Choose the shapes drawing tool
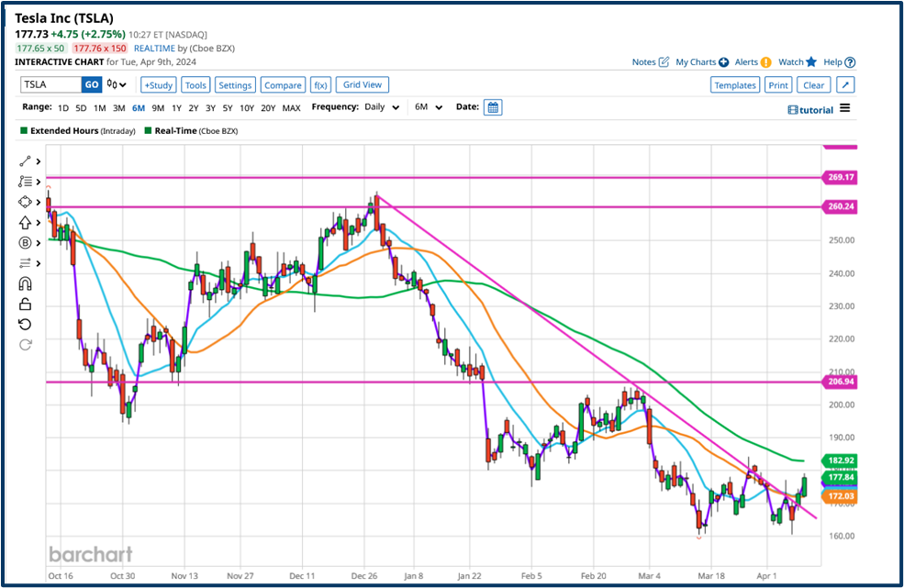Viewport: 904px width, 588px height. (25, 202)
